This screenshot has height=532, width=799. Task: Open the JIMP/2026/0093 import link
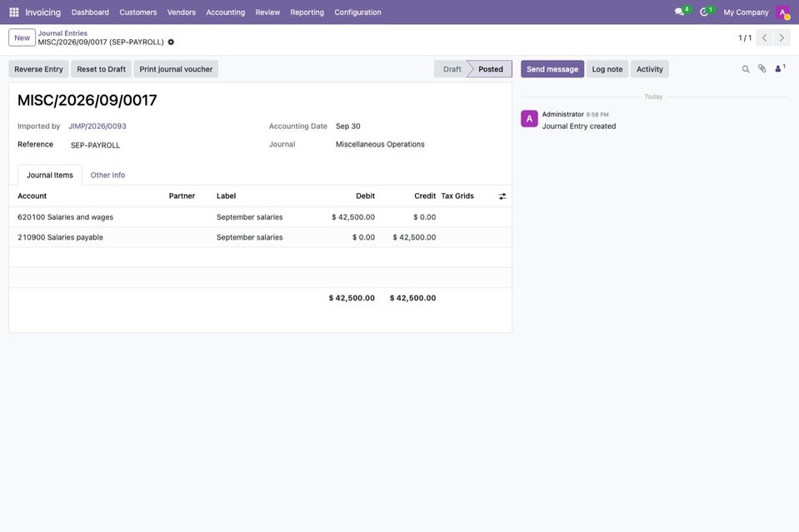pyautogui.click(x=97, y=127)
